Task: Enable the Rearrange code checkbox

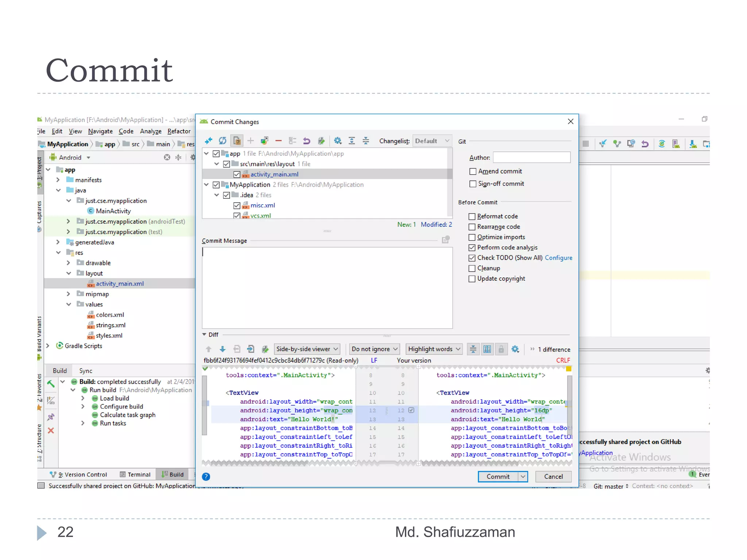Action: (472, 227)
